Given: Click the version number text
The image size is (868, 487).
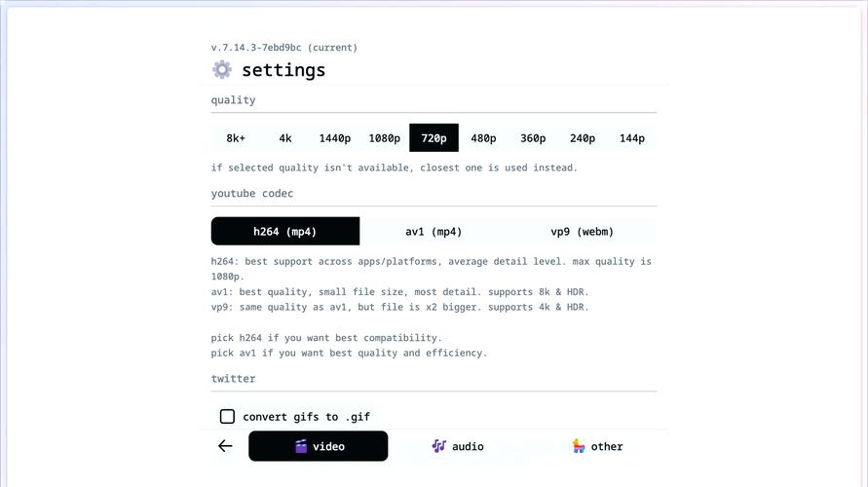Looking at the screenshot, I should point(284,48).
